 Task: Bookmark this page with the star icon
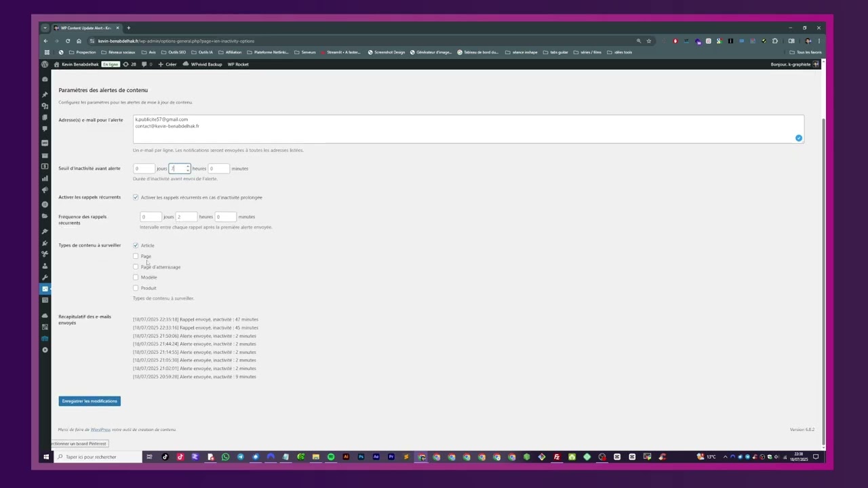click(649, 41)
